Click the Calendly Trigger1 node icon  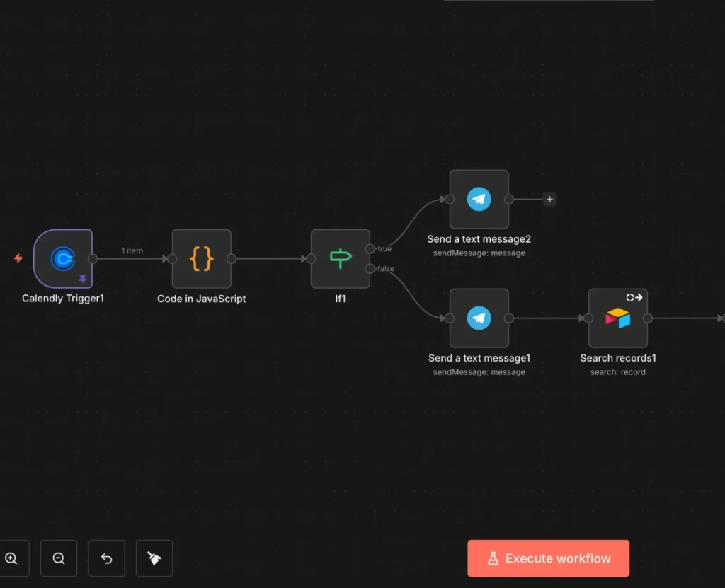(63, 259)
